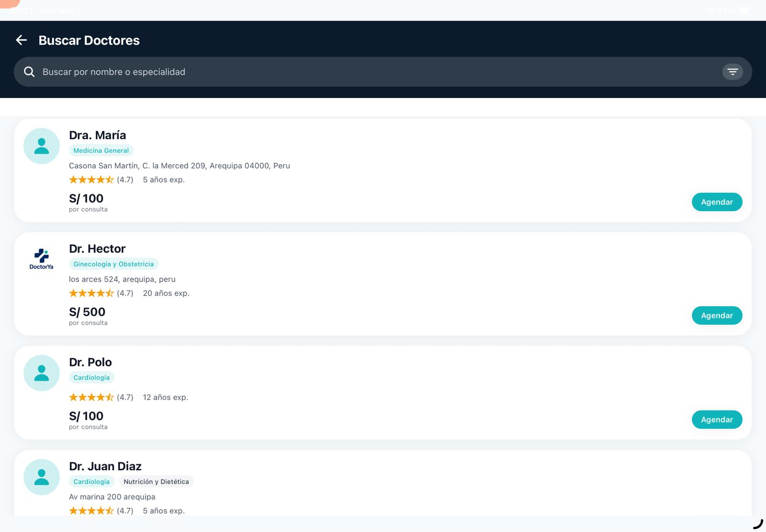Image resolution: width=766 pixels, height=532 pixels.
Task: Open the filter options icon
Action: (732, 72)
